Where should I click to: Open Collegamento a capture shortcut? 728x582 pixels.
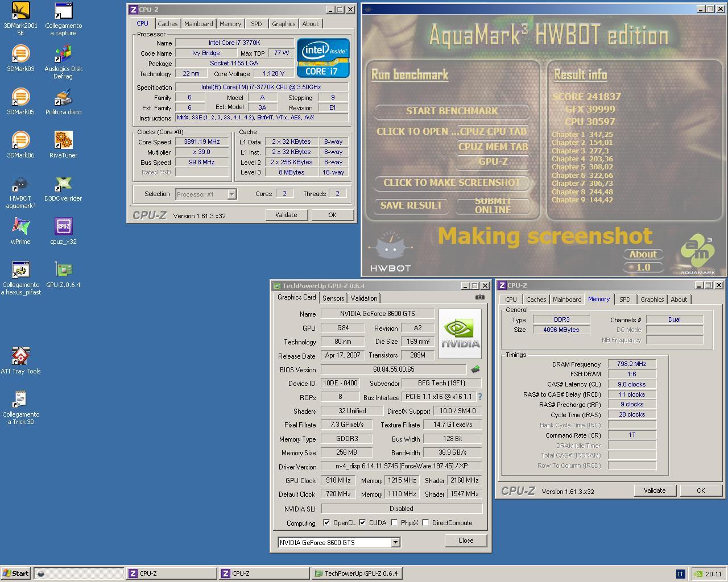click(x=63, y=19)
